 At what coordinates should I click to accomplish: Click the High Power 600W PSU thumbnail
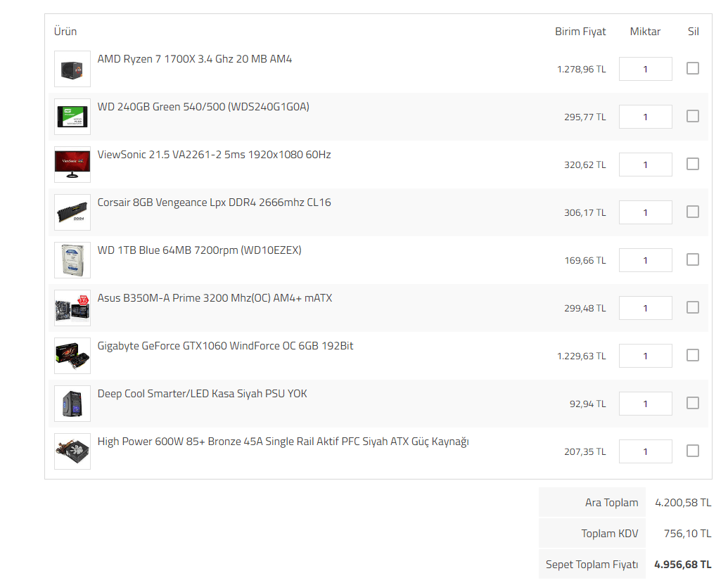(x=72, y=451)
